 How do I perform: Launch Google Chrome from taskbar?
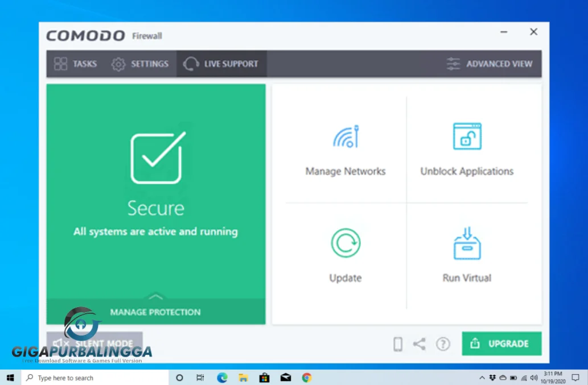click(x=307, y=378)
